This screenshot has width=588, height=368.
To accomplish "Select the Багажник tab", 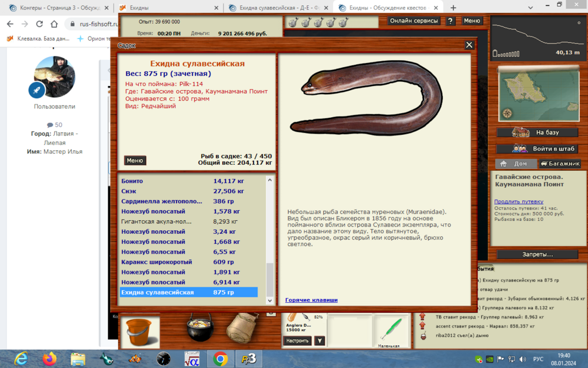I will click(x=560, y=163).
